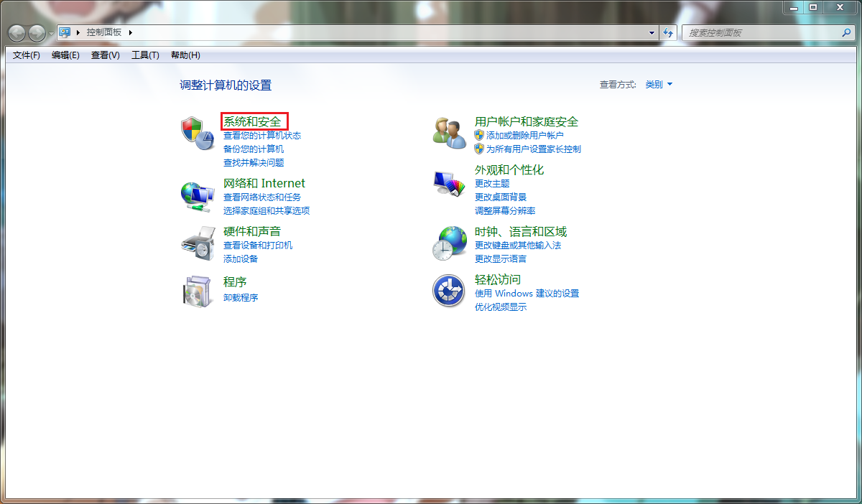Click the 外观和个性化 monitor icon

(448, 182)
